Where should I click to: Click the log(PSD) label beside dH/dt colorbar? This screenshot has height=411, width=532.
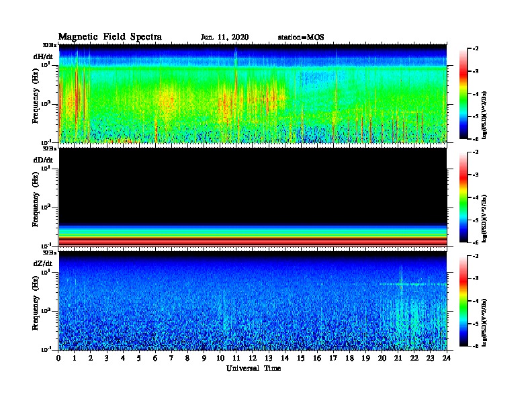pos(485,115)
